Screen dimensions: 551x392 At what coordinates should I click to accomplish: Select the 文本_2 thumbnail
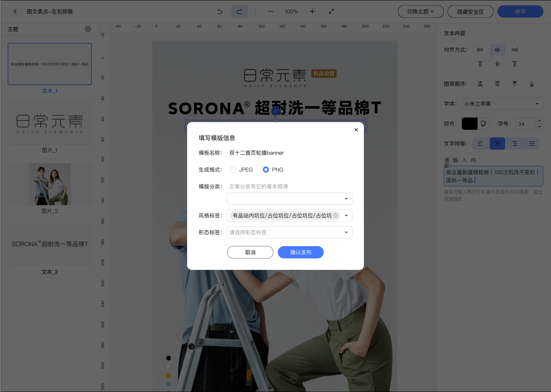coord(50,245)
